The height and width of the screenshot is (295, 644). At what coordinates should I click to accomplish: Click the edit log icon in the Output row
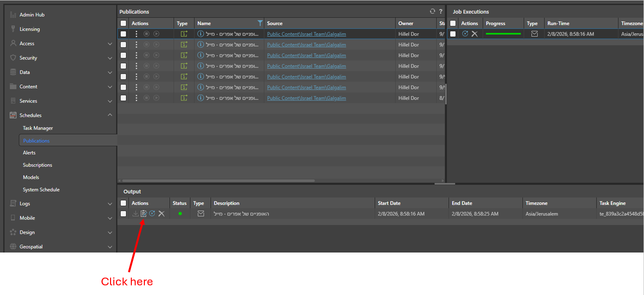(x=143, y=213)
